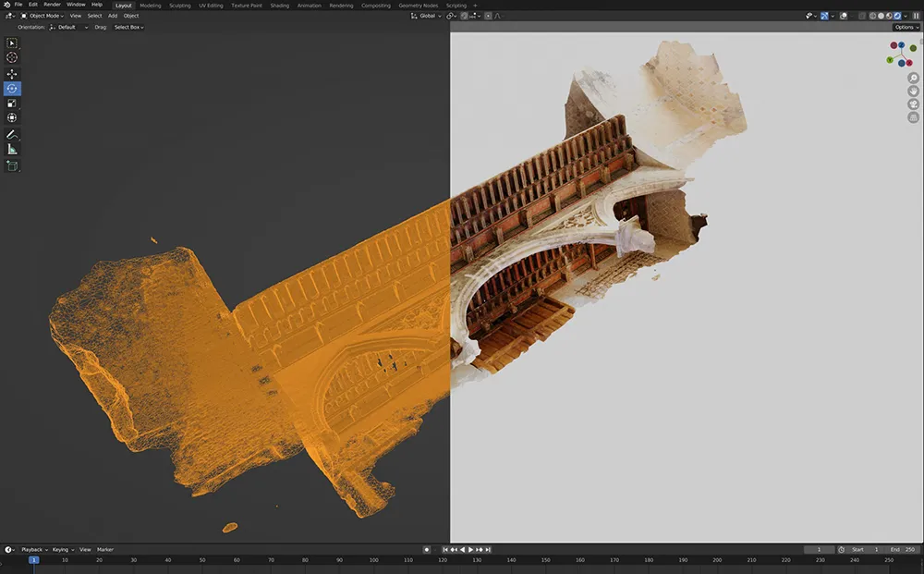The width and height of the screenshot is (924, 574).
Task: Select the Scale tool
Action: [x=12, y=104]
